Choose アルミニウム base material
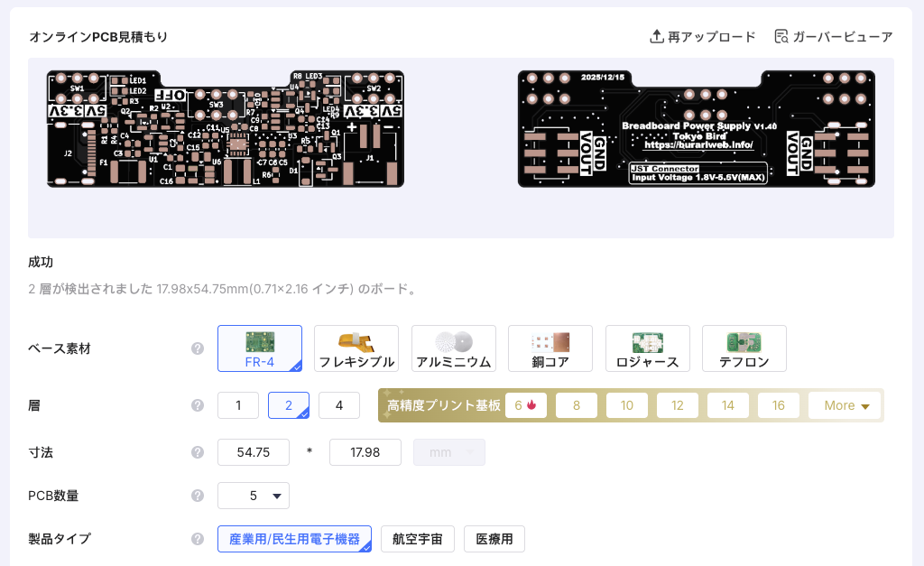This screenshot has height=566, width=924. tap(453, 348)
